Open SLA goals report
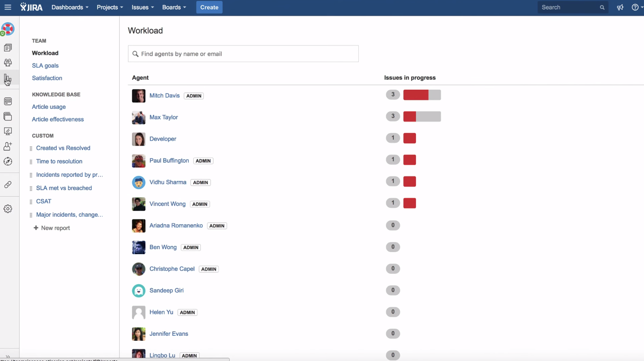The height and width of the screenshot is (361, 644). (x=45, y=66)
